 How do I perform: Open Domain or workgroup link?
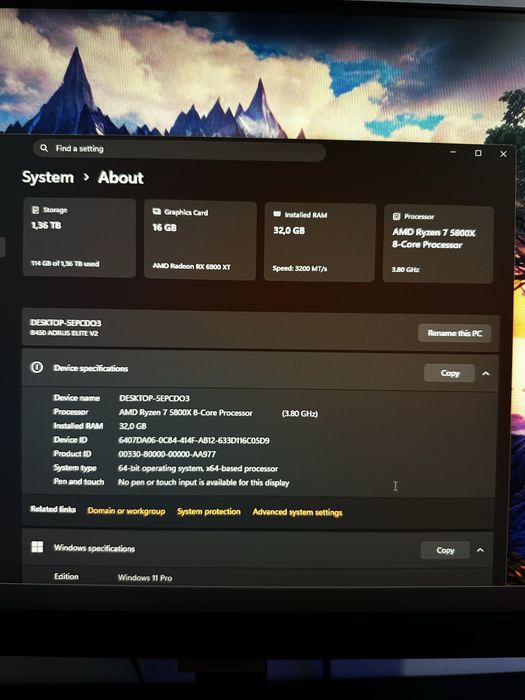126,511
